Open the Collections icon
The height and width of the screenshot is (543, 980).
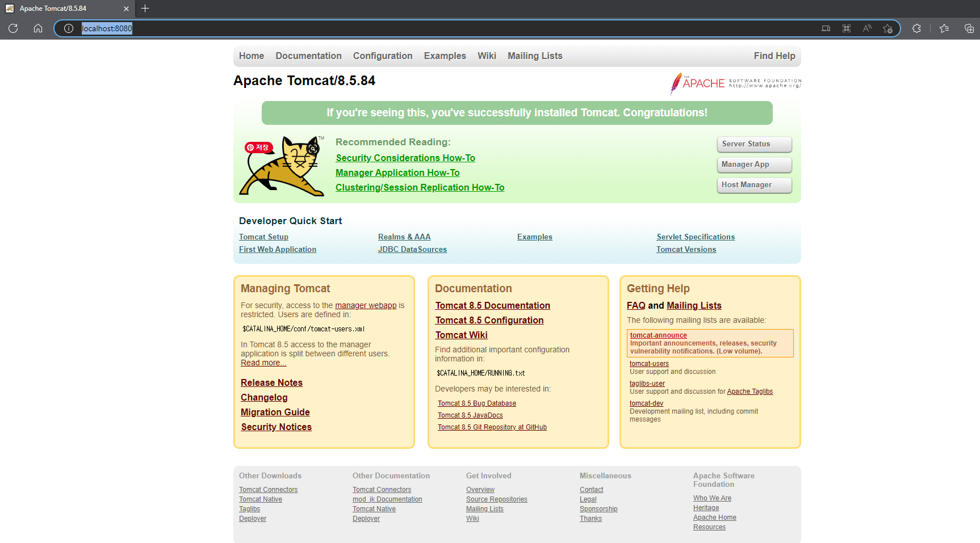point(969,28)
